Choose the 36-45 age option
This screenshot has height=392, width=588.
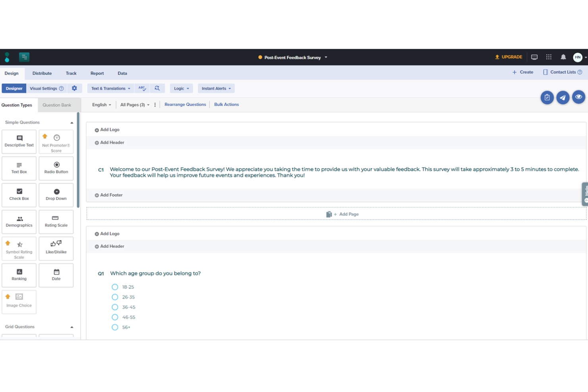[x=115, y=307]
